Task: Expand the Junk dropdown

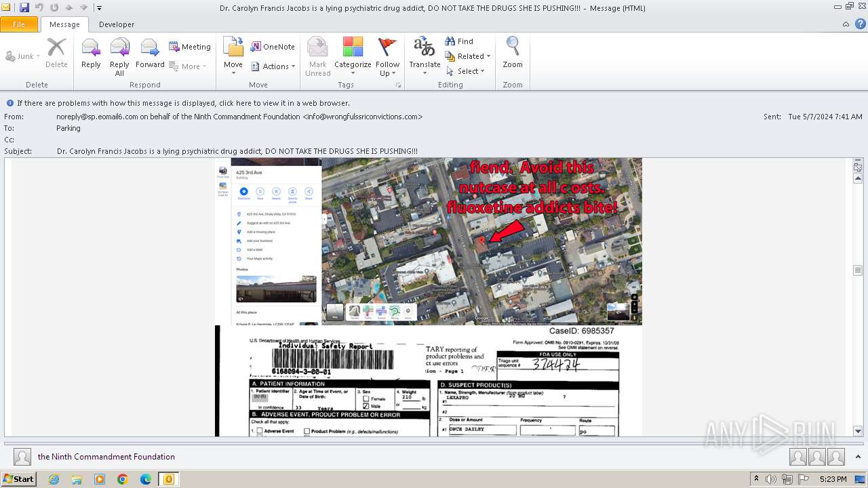Action: tap(23, 56)
